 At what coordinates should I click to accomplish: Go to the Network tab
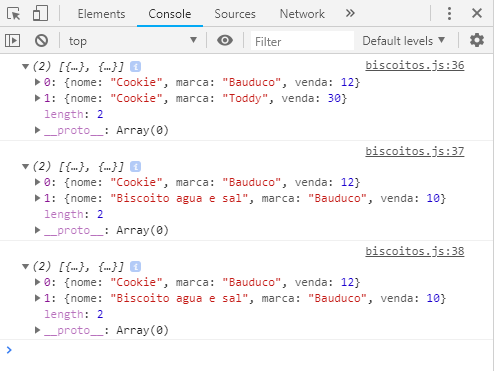pyautogui.click(x=302, y=14)
